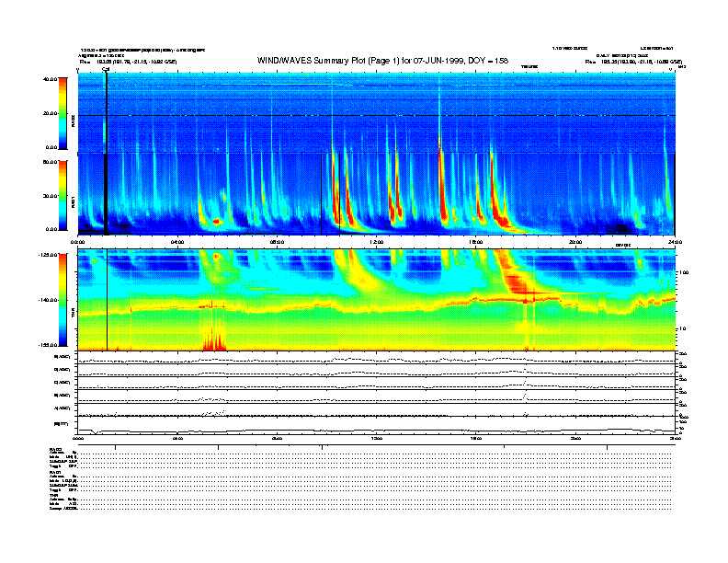Click the Cal marker above RAD2 spectrogram
The width and height of the screenshot is (728, 563).
coord(106,69)
